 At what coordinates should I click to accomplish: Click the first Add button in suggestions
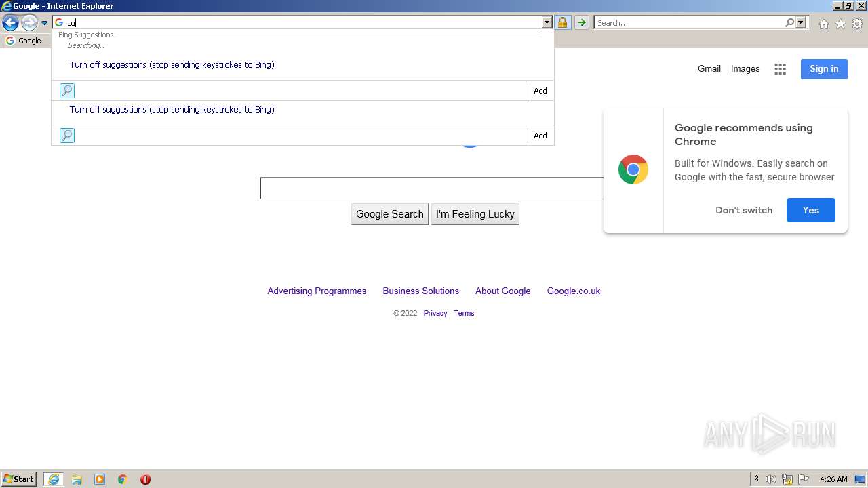click(540, 91)
